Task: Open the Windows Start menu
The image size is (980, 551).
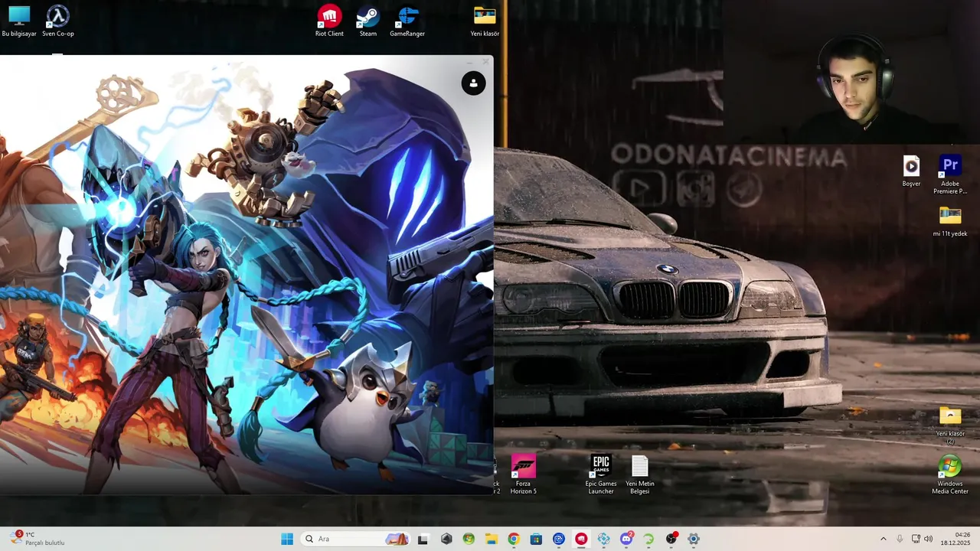Action: pyautogui.click(x=287, y=539)
